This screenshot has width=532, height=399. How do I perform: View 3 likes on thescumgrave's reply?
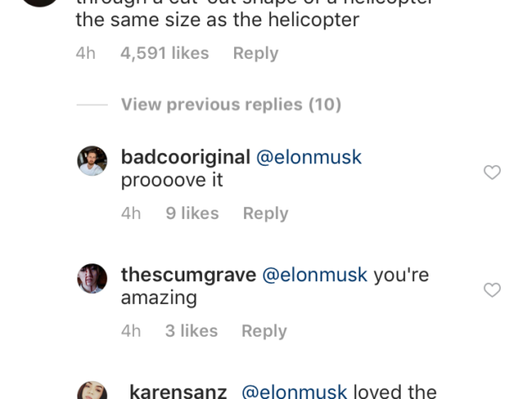click(x=191, y=331)
